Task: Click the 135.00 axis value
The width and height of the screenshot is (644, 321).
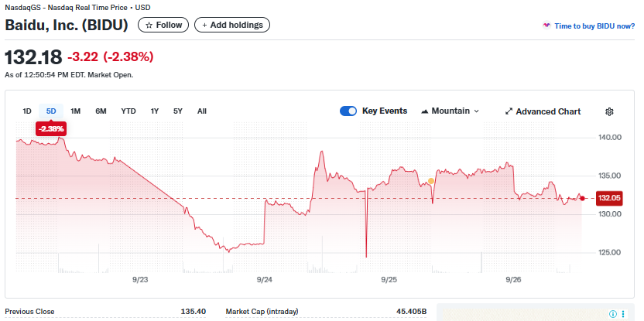Action: (x=610, y=176)
